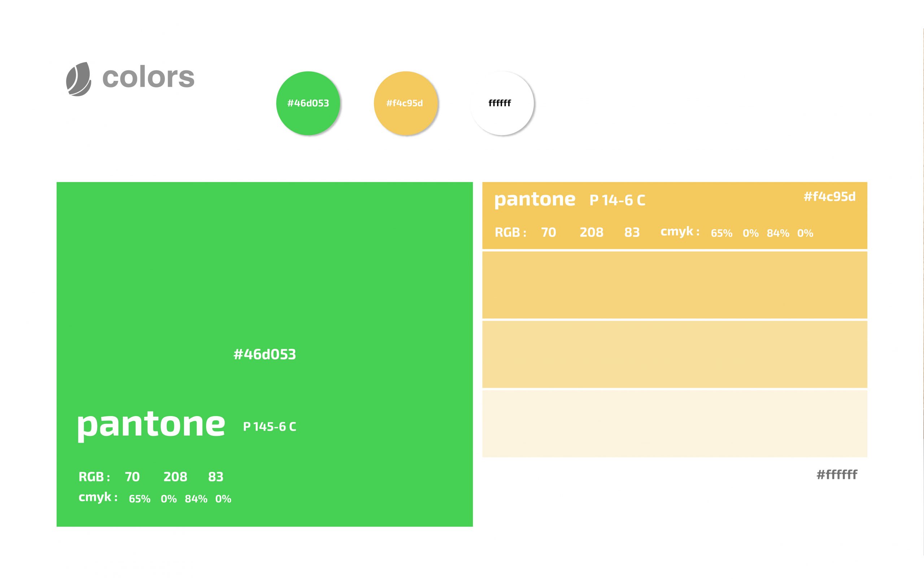Select the yellow #f4c95d circle swatch
The image size is (924, 584).
click(406, 103)
